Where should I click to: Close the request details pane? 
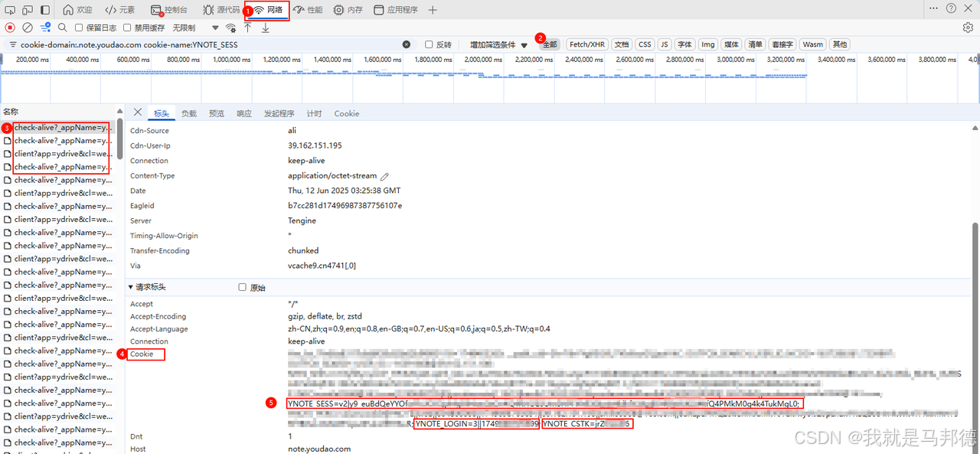(138, 113)
